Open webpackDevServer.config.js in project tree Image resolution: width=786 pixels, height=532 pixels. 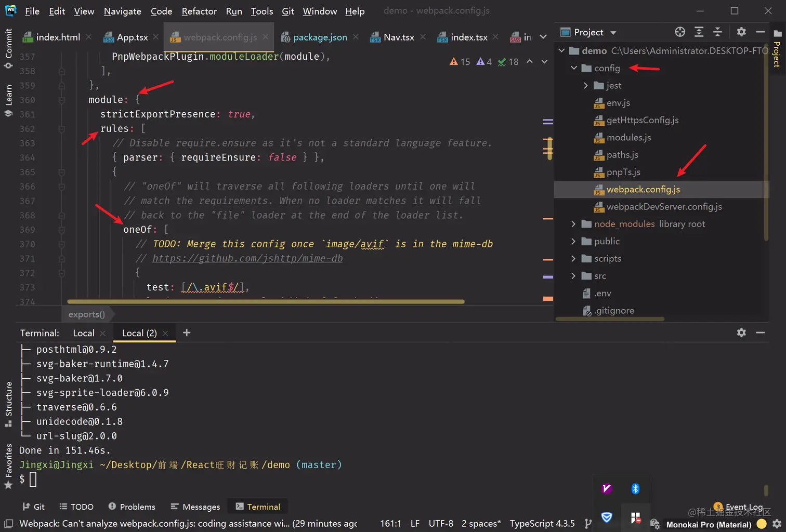[658, 207]
